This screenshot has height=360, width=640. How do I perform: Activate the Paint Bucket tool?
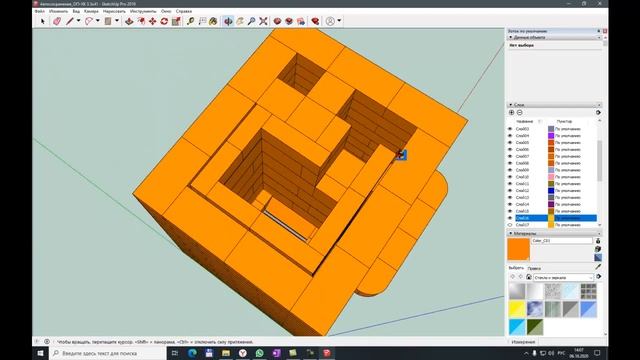click(213, 21)
